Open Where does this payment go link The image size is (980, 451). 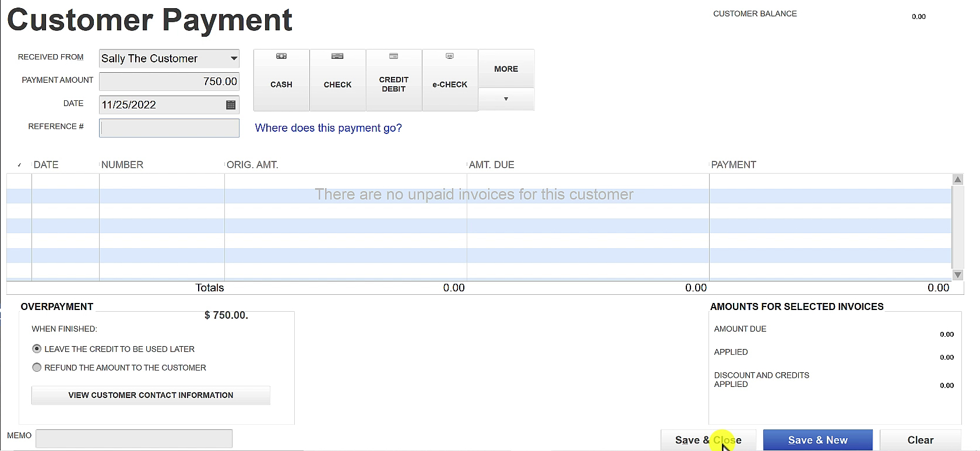(x=328, y=128)
